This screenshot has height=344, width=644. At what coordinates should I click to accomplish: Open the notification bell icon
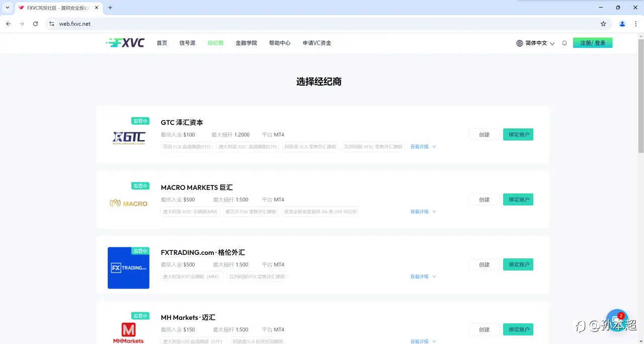[x=565, y=43]
